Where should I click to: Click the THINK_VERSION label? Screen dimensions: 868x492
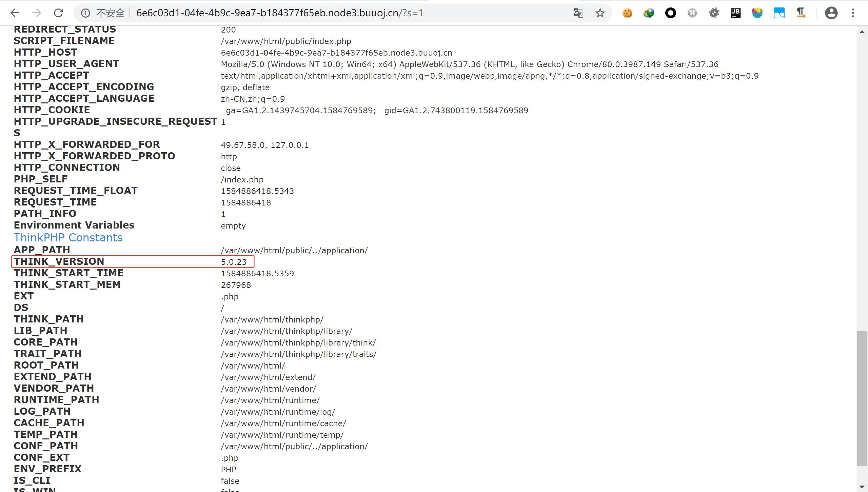[x=59, y=261]
